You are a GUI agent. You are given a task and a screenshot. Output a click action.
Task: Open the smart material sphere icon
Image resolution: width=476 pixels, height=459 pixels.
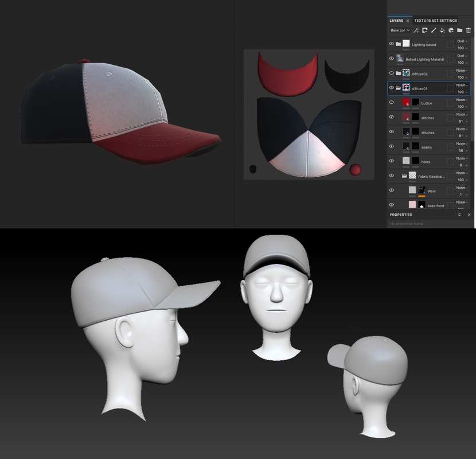pos(451,30)
